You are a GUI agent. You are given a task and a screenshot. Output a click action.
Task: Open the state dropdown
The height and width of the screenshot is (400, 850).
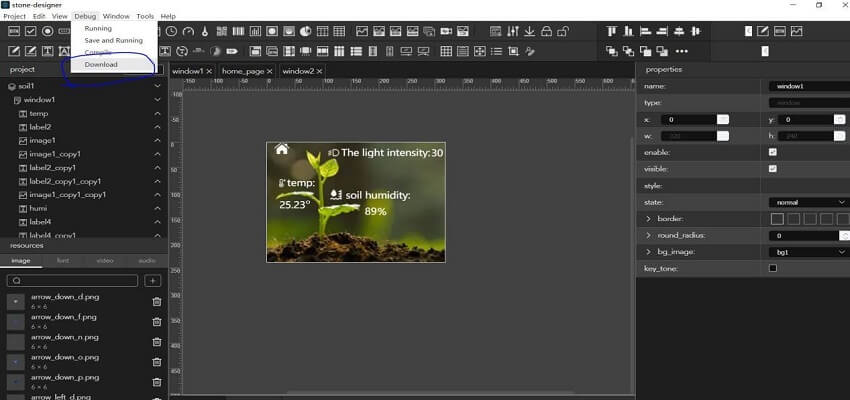tap(809, 202)
